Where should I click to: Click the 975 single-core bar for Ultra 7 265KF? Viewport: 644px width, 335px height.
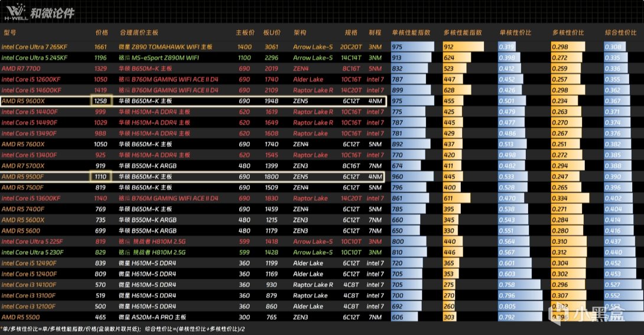(412, 47)
